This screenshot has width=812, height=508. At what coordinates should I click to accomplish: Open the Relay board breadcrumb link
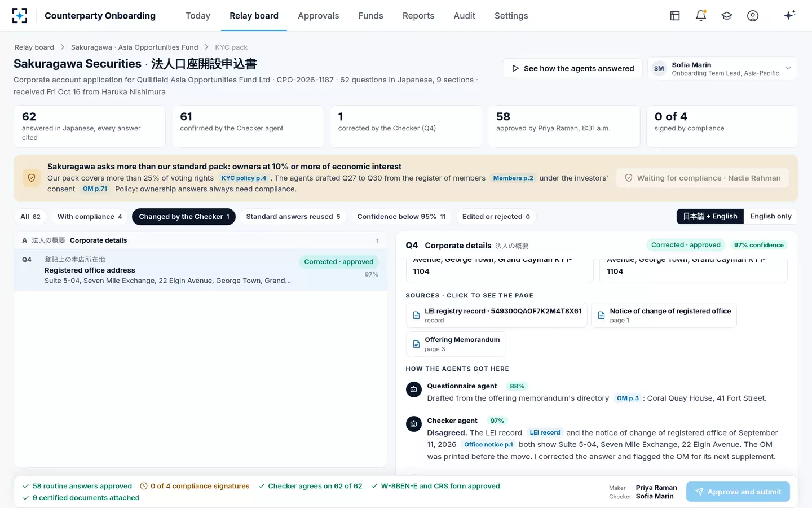34,47
